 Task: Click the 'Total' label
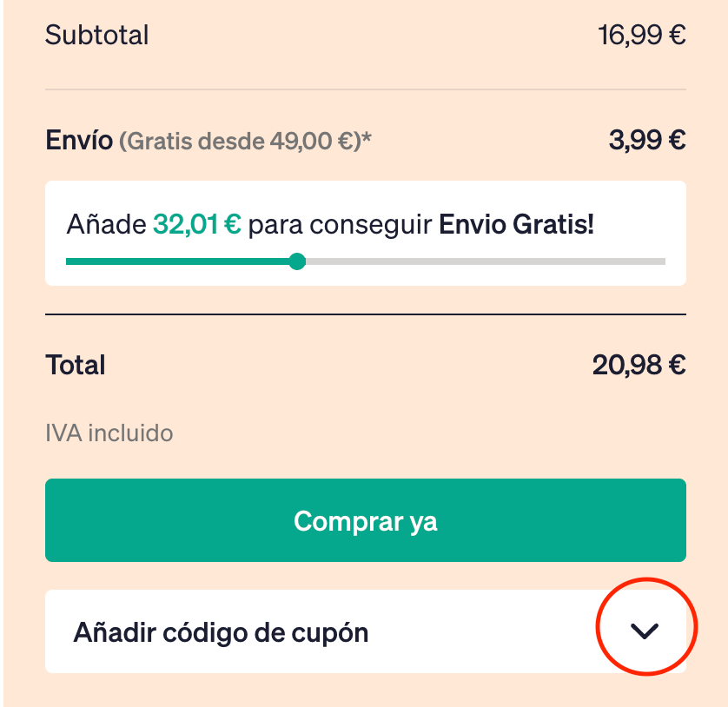75,365
